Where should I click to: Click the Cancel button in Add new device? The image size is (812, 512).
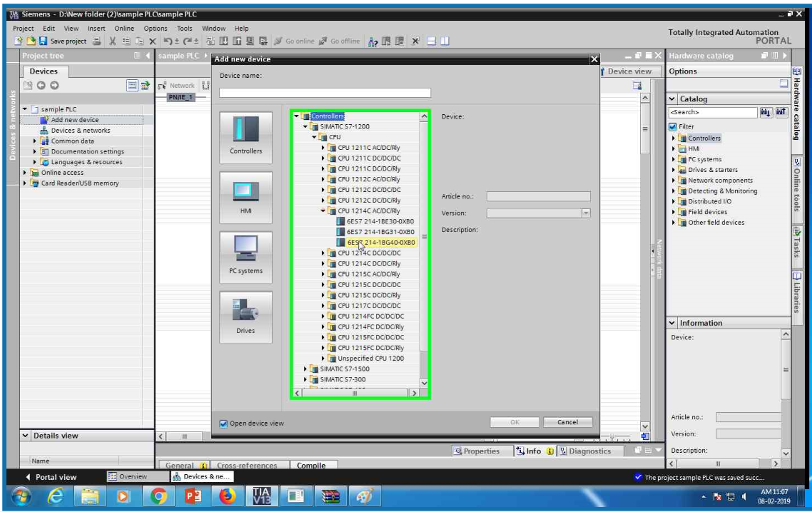(567, 422)
